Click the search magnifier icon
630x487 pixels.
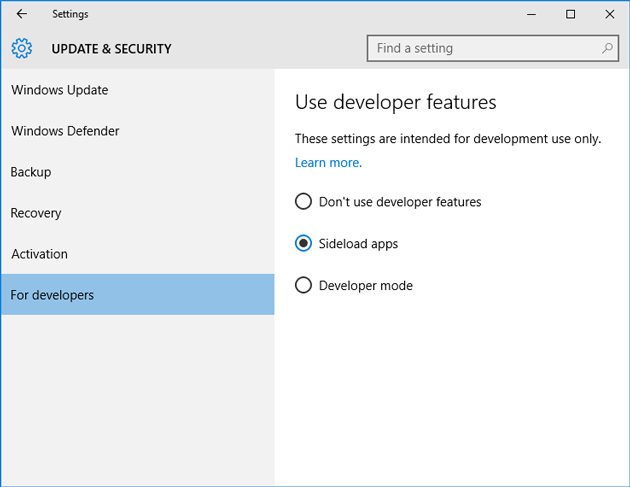(607, 48)
